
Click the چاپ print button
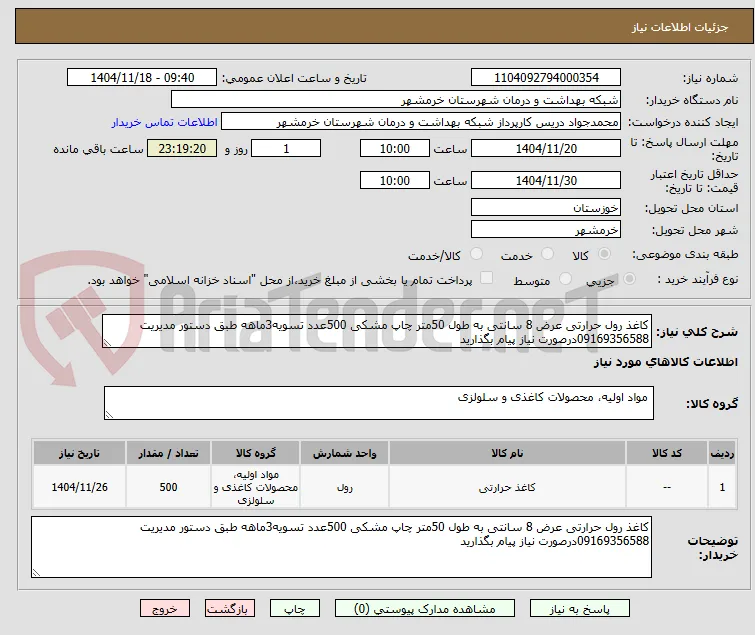295,609
